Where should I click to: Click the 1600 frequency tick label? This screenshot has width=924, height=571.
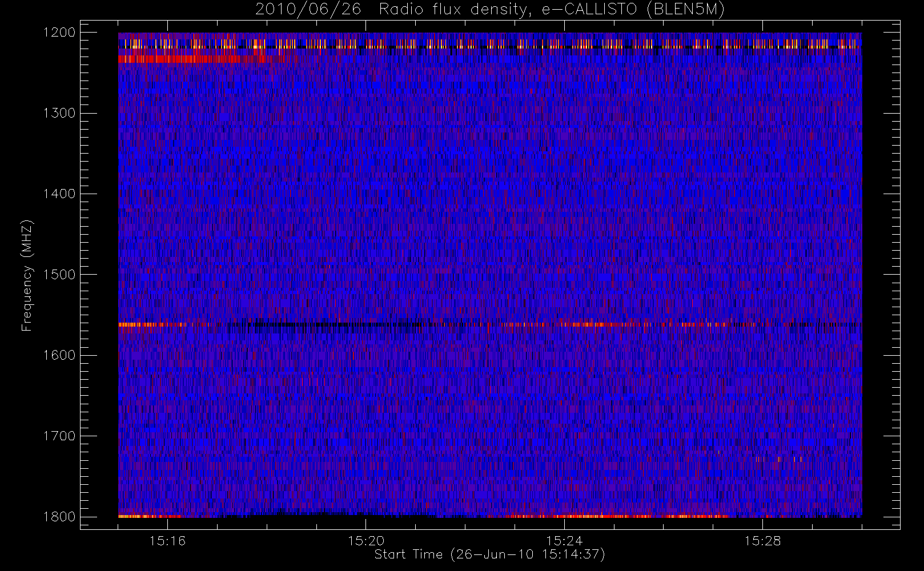click(x=59, y=355)
